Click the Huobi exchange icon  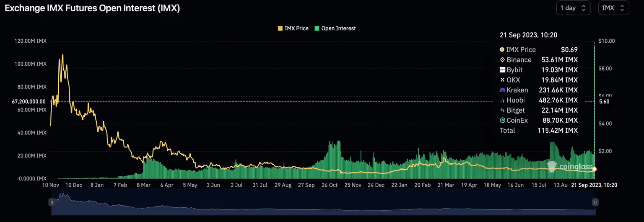click(x=502, y=100)
